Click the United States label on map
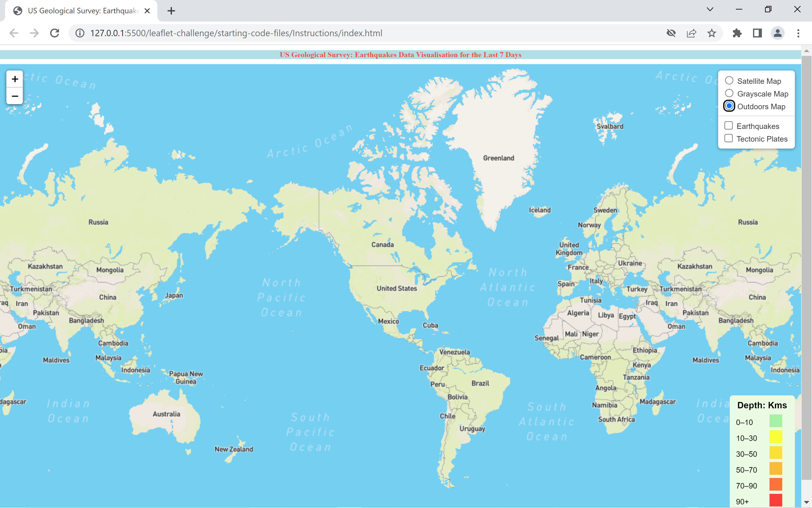Screen dimensions: 812x508 coord(397,288)
